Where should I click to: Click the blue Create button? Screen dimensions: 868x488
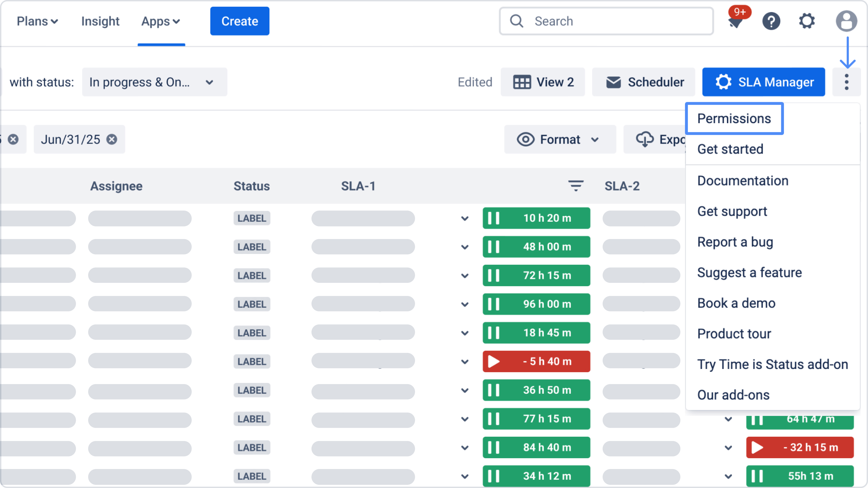coord(240,21)
